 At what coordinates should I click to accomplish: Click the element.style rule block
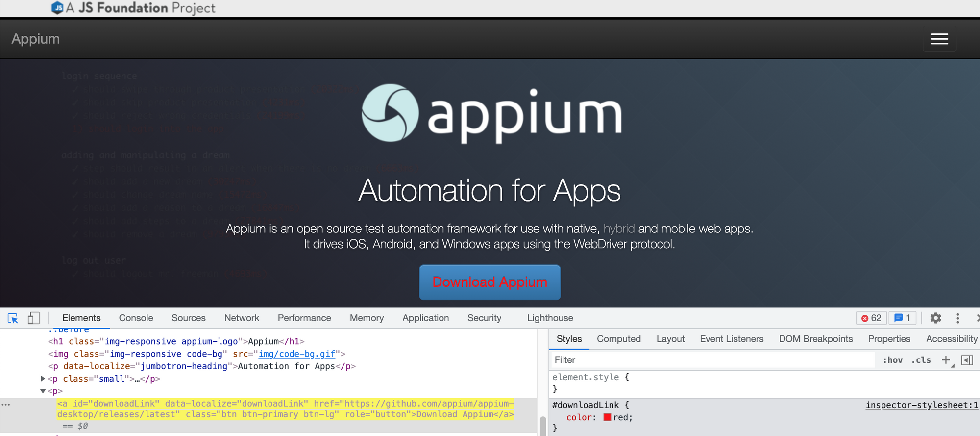(x=764, y=383)
